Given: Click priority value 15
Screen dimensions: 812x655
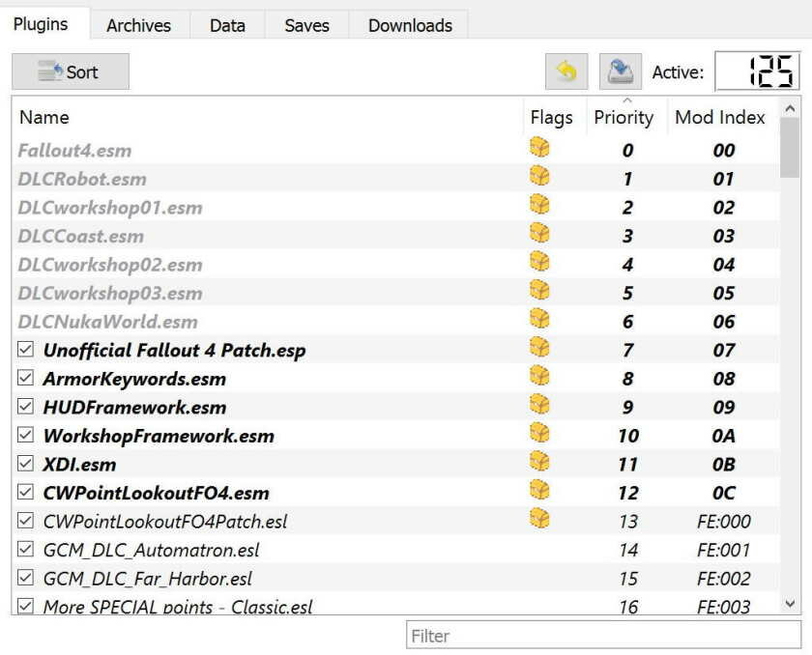Looking at the screenshot, I should pyautogui.click(x=628, y=578).
